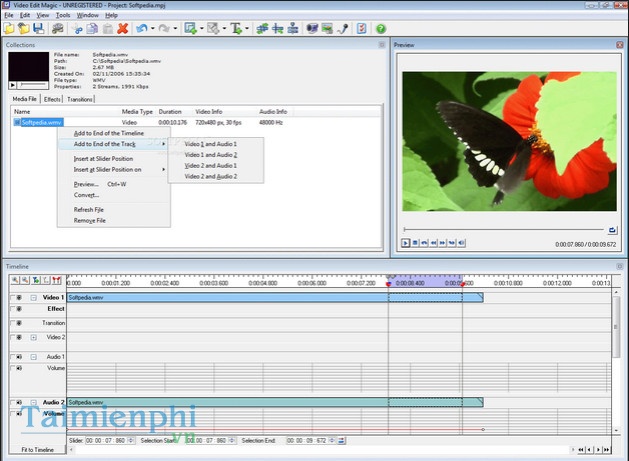Viewport: 629px width, 461px height.
Task: Switch to the Transitions tab
Action: pyautogui.click(x=79, y=99)
